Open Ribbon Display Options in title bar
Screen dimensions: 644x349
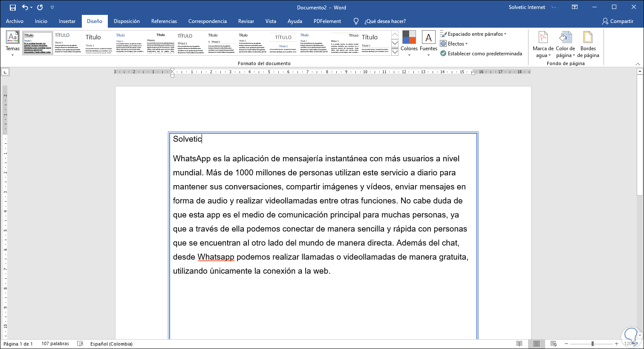click(575, 7)
